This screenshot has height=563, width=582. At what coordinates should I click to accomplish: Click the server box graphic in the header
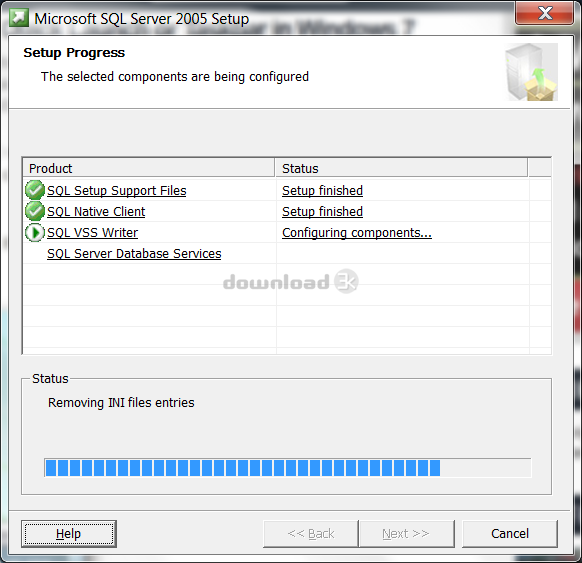click(531, 72)
